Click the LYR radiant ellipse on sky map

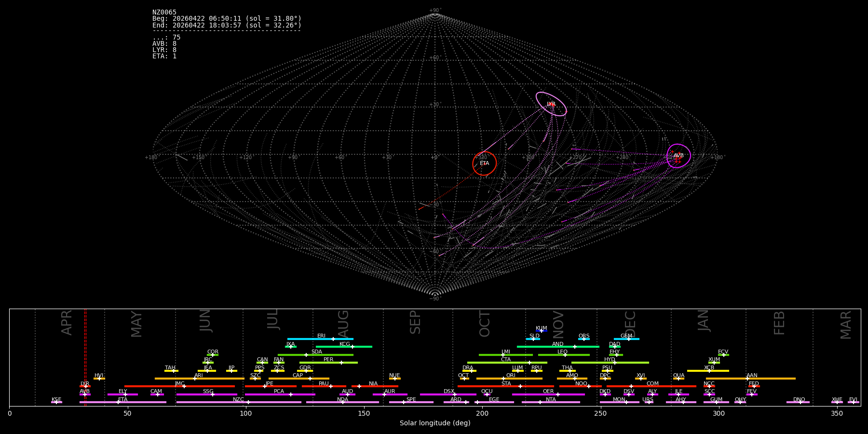551,104
